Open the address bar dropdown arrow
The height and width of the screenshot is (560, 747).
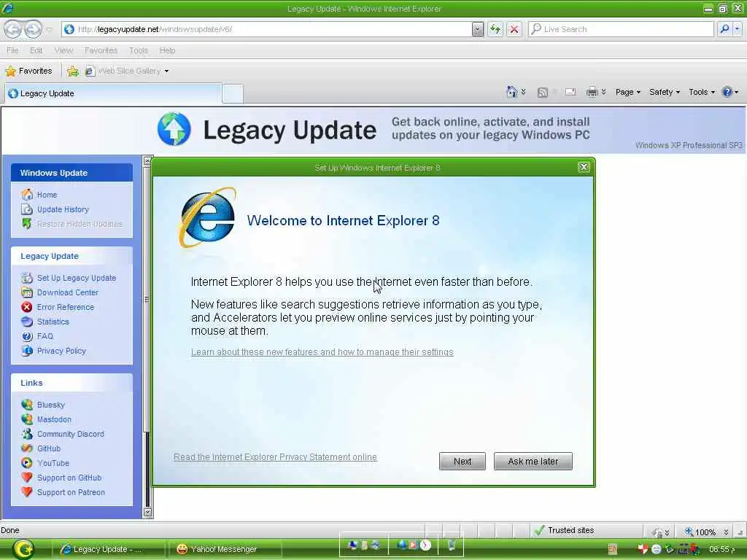pos(477,29)
